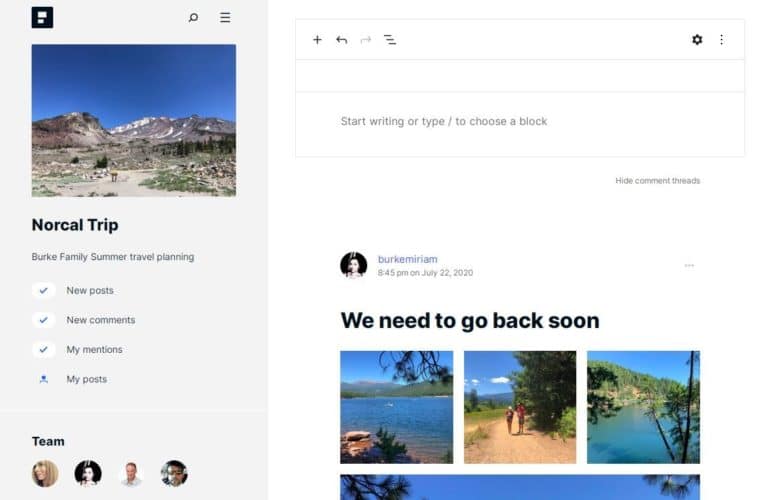Click the Burke Family Summer travel planning text
This screenshot has width=770, height=500.
click(x=113, y=257)
